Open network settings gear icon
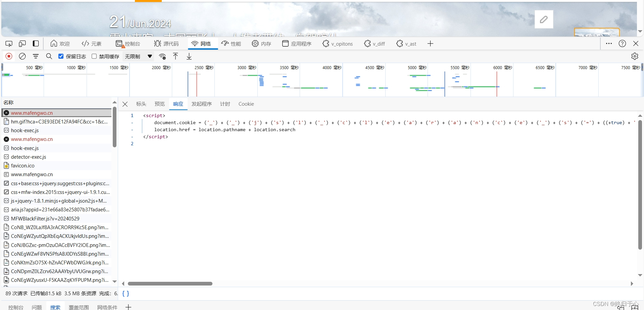Viewport: 644px width, 310px height. pos(635,56)
